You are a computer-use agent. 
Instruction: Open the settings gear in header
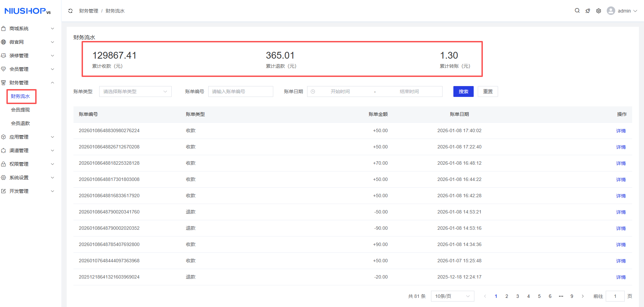point(599,11)
